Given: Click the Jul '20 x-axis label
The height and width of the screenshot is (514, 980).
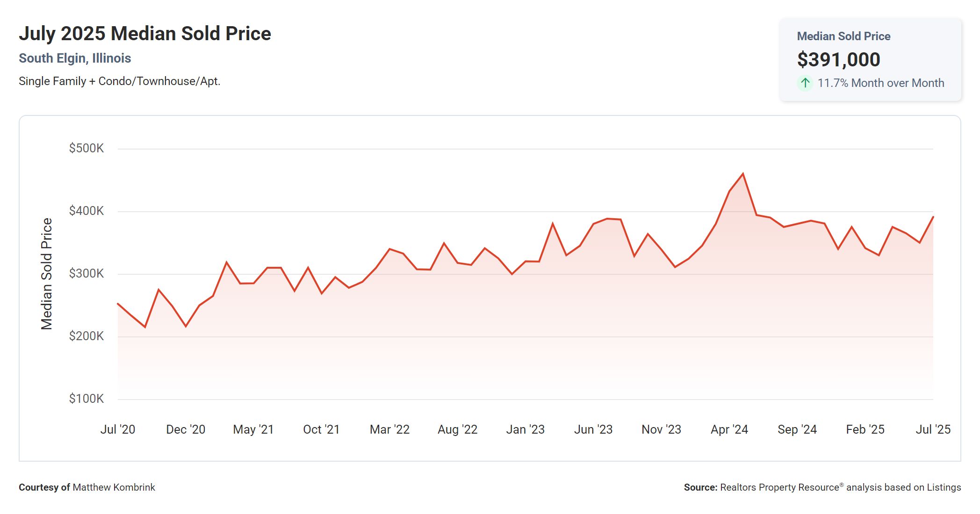Looking at the screenshot, I should pos(118,429).
